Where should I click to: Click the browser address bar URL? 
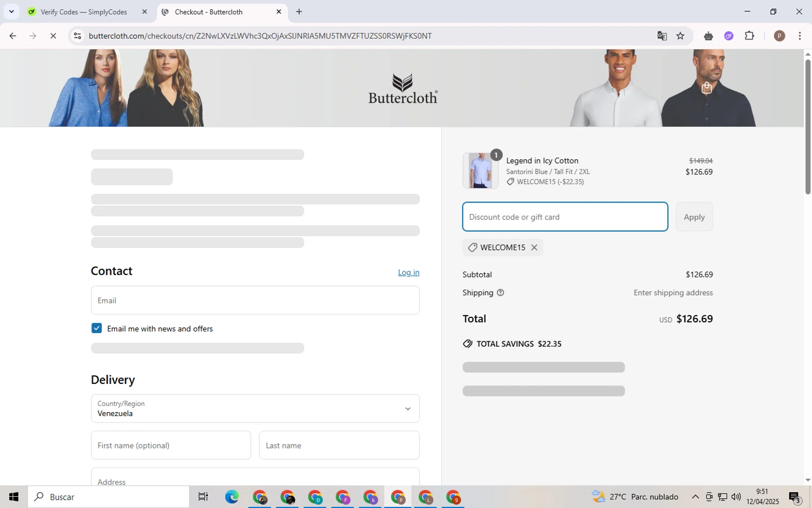coord(260,36)
